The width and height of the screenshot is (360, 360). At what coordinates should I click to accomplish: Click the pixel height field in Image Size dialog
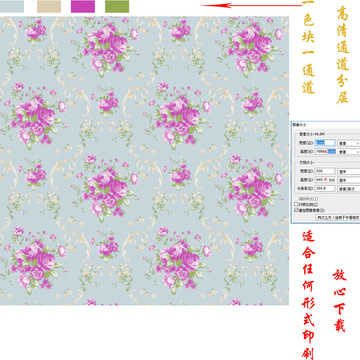pos(325,151)
